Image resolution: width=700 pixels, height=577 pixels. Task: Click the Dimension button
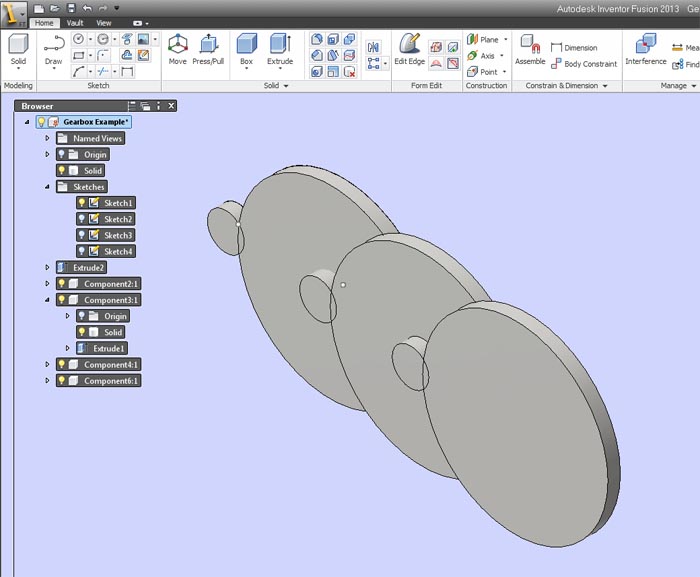tap(574, 47)
